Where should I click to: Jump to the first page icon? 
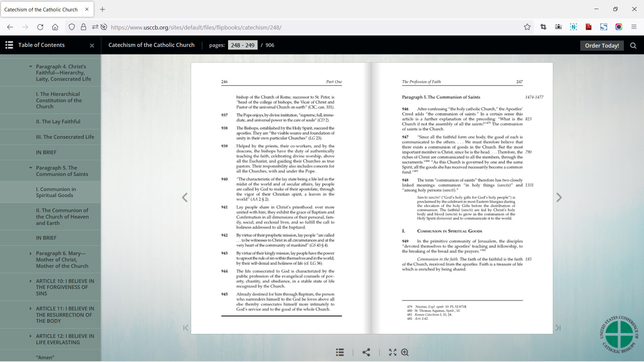[x=185, y=328]
